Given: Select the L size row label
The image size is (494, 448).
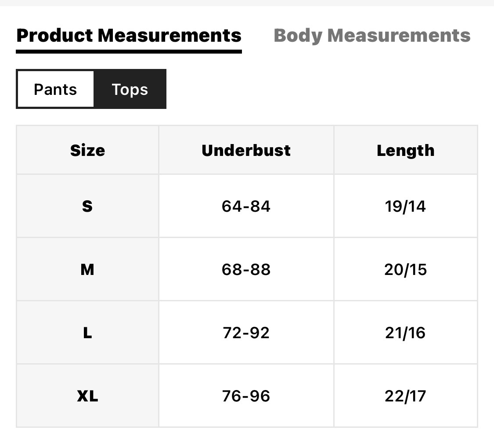Looking at the screenshot, I should pos(87,332).
